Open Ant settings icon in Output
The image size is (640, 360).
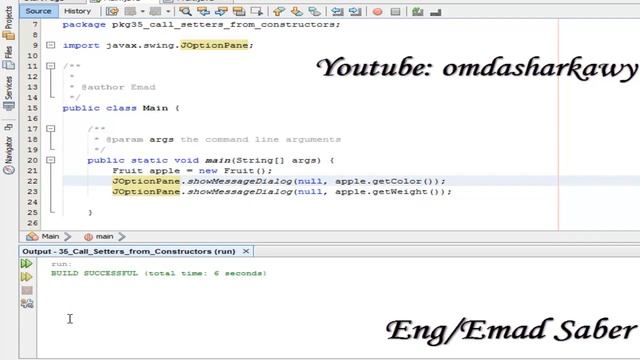[27, 303]
